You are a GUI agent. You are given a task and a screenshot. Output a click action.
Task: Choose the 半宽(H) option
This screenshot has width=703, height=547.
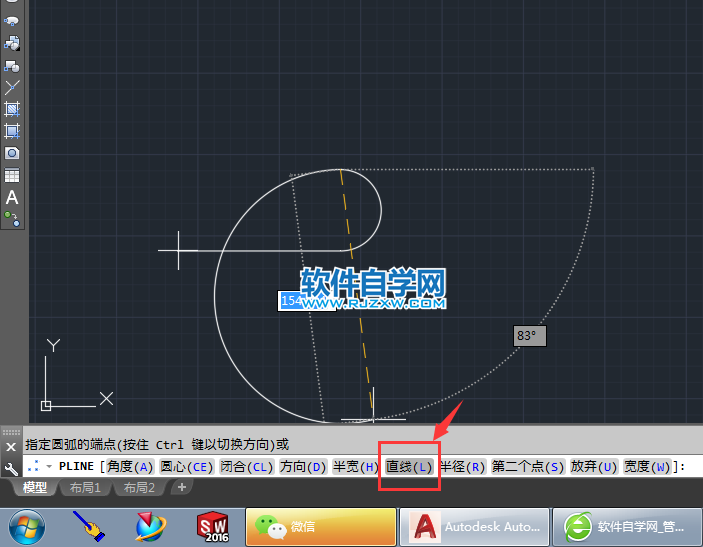coord(356,467)
